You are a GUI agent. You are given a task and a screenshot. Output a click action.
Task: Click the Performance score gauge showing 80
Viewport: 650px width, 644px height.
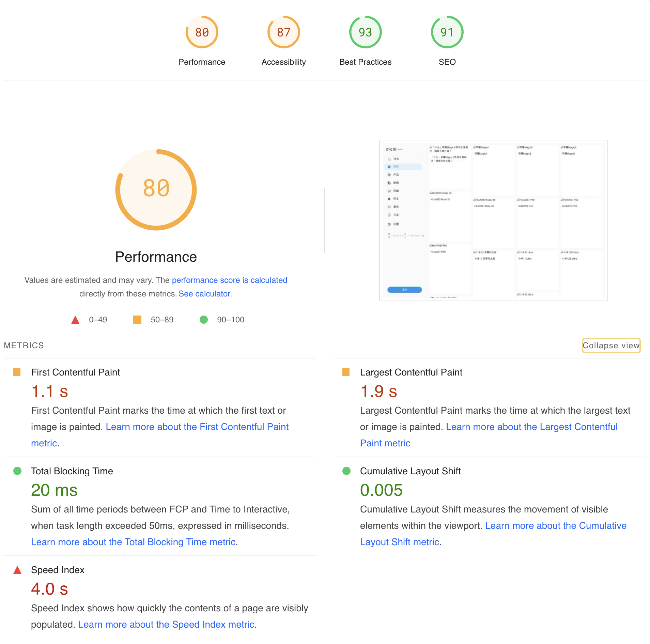tap(202, 32)
